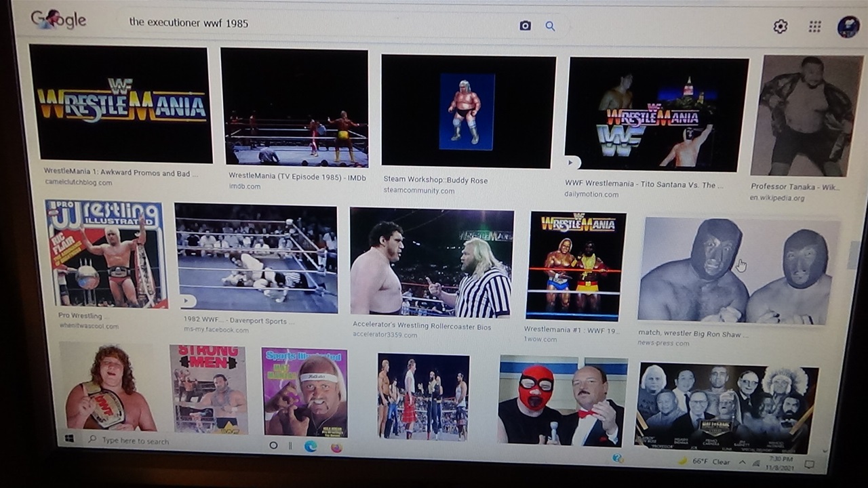This screenshot has height=488, width=868.
Task: Click the Google logo
Action: pos(58,20)
